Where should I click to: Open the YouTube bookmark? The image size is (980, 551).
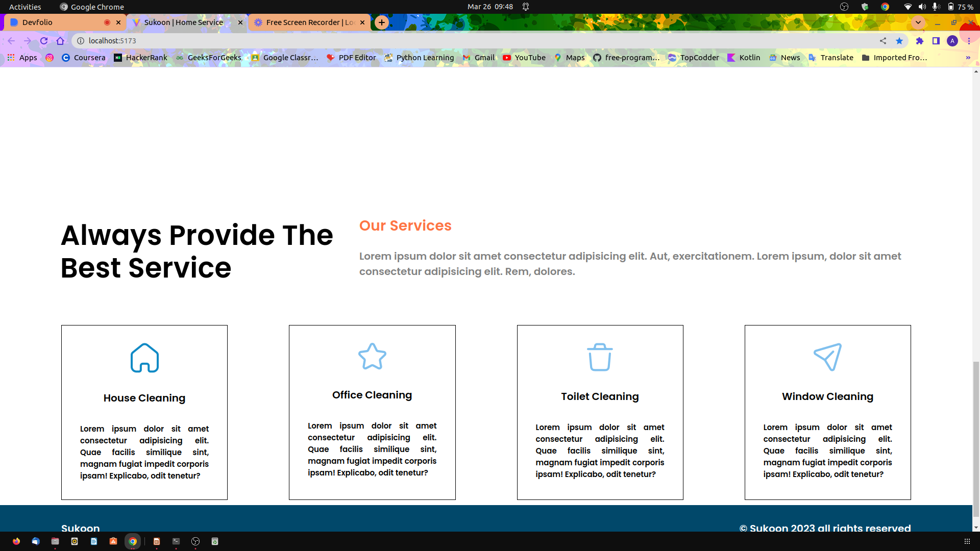pyautogui.click(x=524, y=58)
